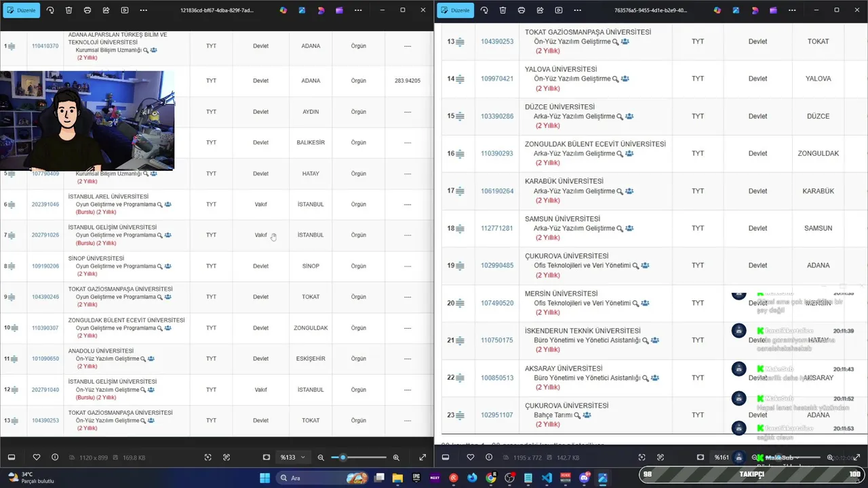The height and width of the screenshot is (488, 868).
Task: Toggle filmstrip in left window's bottom bar
Action: click(12, 457)
